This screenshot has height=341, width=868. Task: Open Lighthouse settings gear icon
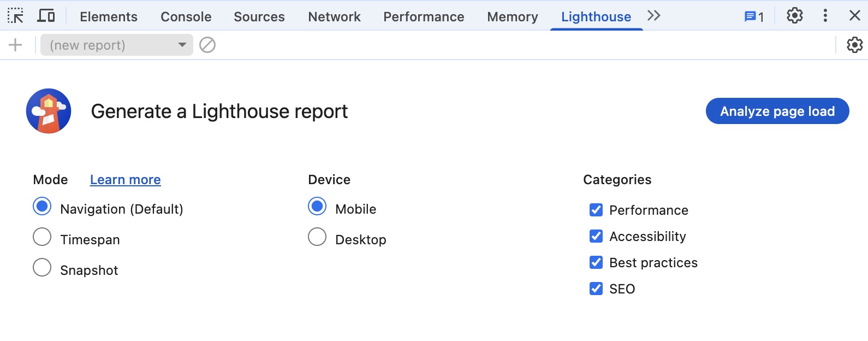854,45
